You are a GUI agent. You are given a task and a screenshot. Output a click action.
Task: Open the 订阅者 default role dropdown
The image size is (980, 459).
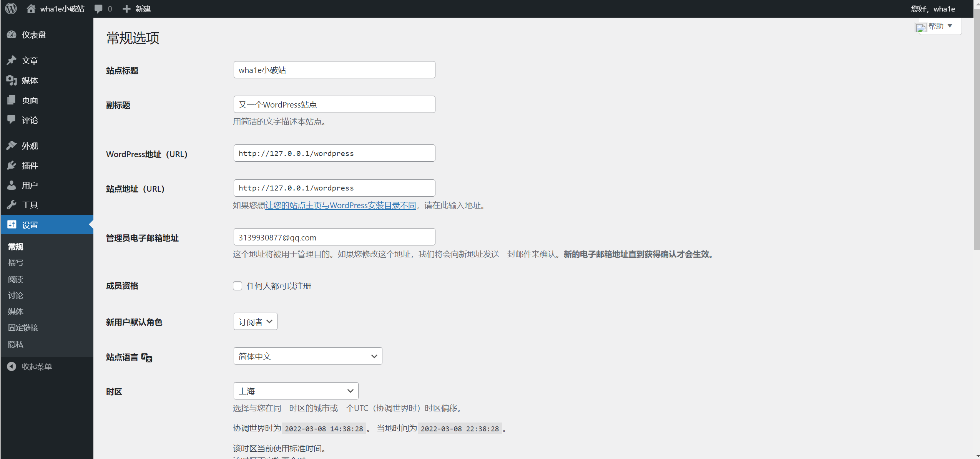pos(255,321)
